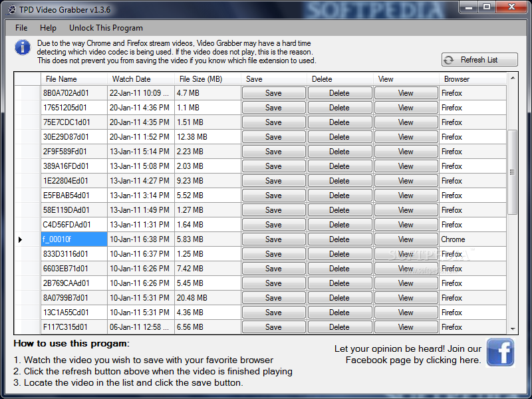532x399 pixels.
Task: Select file name cell F117C315d01
Action: [x=74, y=327]
